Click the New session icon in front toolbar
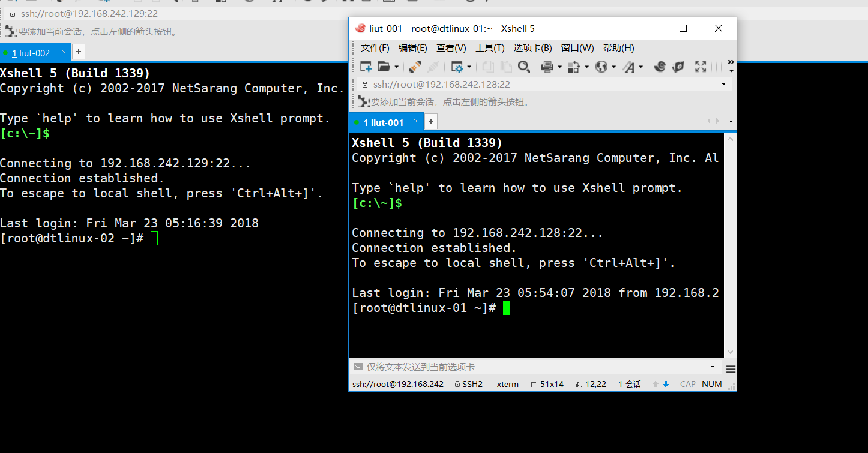 pyautogui.click(x=366, y=67)
